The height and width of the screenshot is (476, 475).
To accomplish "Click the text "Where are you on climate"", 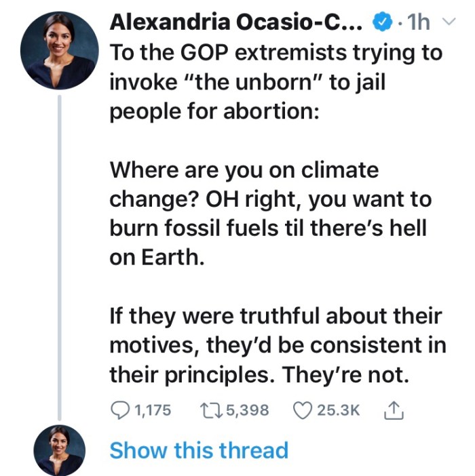I will [244, 169].
